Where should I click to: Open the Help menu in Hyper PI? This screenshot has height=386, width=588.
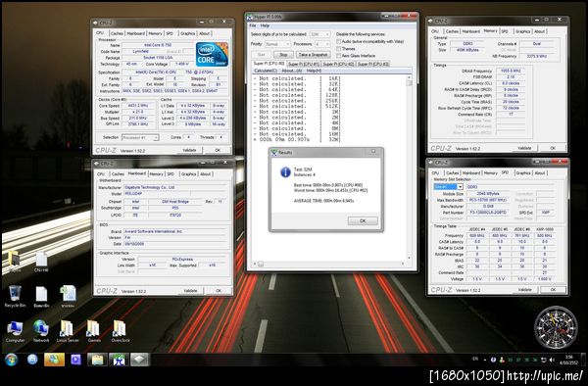coord(266,25)
